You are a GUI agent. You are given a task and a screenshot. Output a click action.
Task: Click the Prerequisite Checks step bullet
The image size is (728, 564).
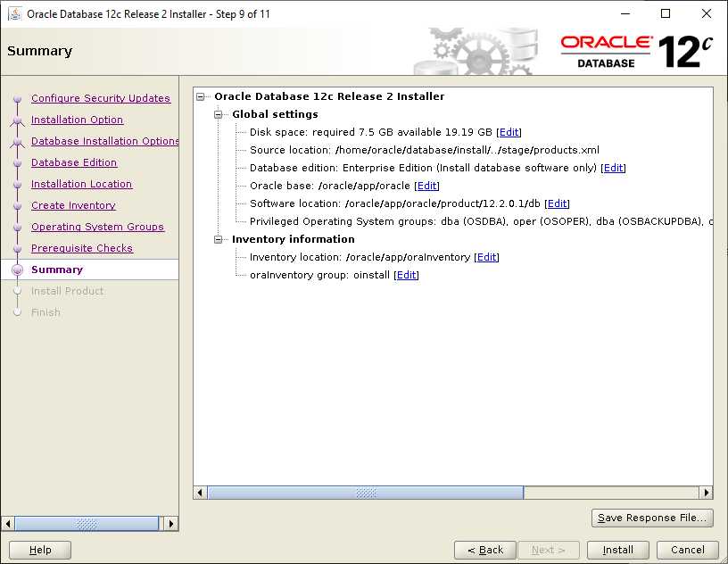tap(17, 249)
